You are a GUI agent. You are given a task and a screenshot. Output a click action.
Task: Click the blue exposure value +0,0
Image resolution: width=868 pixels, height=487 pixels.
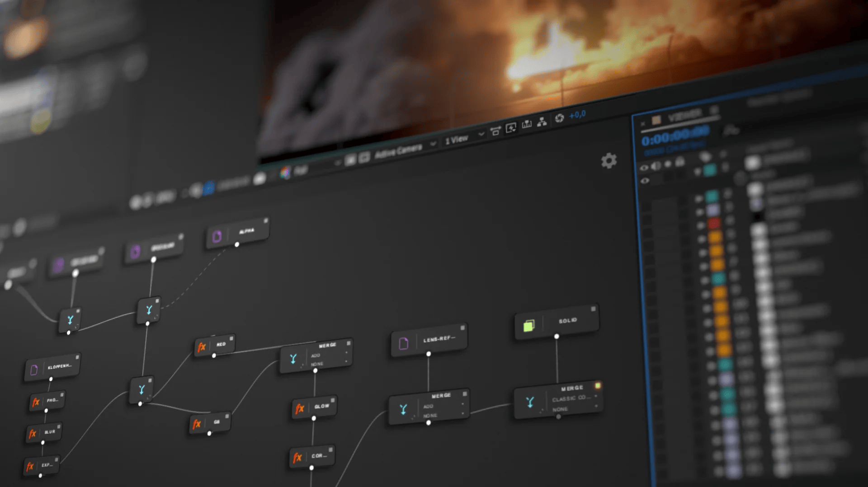coord(577,115)
